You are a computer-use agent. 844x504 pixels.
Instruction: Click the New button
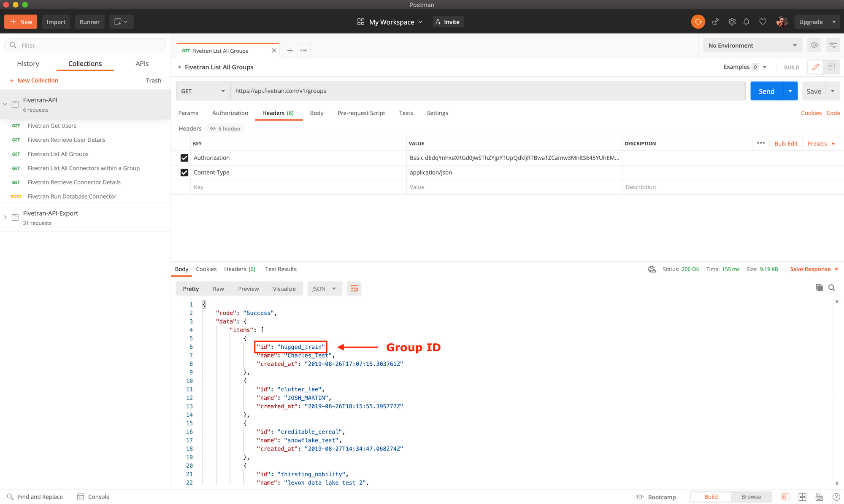coord(21,22)
